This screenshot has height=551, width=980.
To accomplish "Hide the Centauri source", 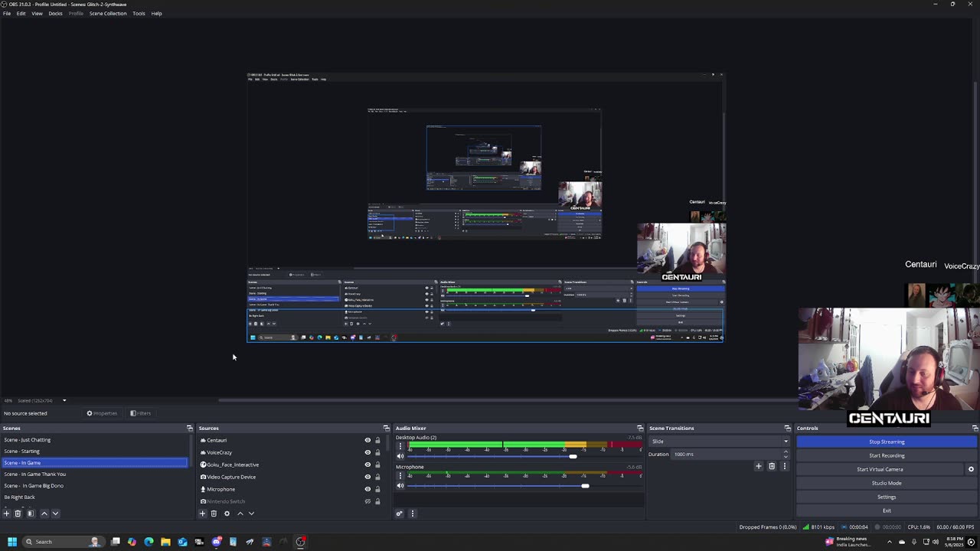I will (367, 440).
